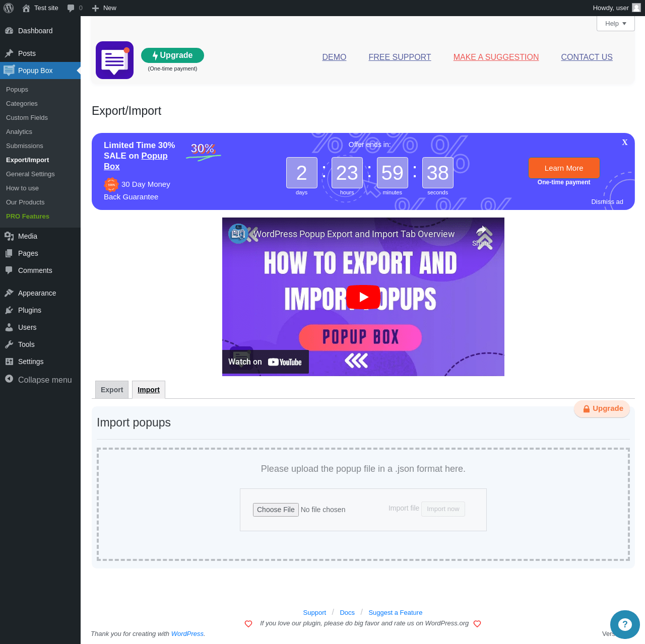Click the Howdy, user account menu
Screen dimensions: 645x644
click(x=616, y=8)
